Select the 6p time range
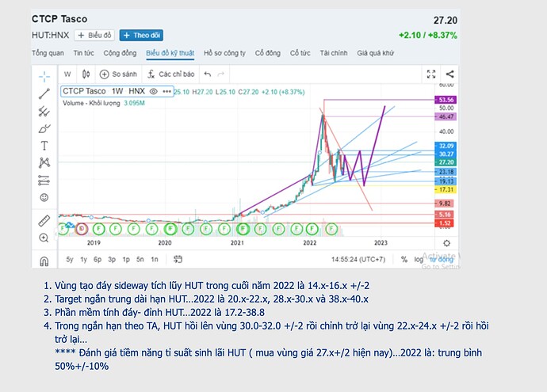 [98, 259]
